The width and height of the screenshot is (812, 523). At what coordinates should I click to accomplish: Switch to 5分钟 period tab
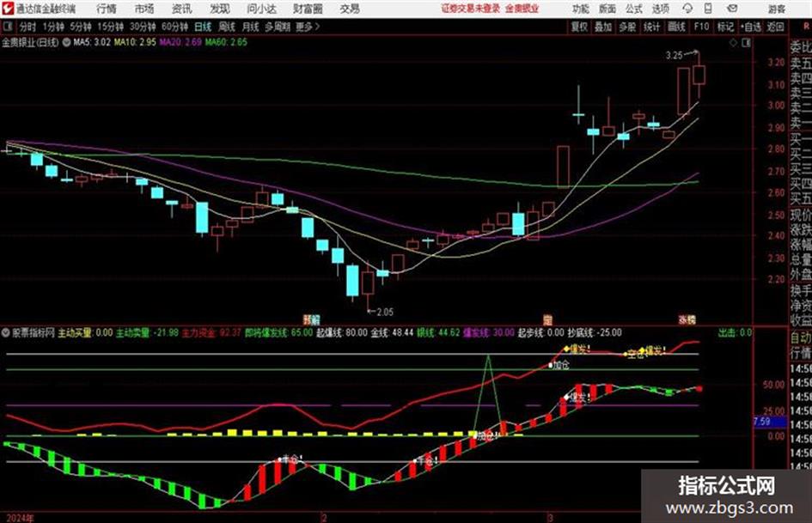click(80, 27)
